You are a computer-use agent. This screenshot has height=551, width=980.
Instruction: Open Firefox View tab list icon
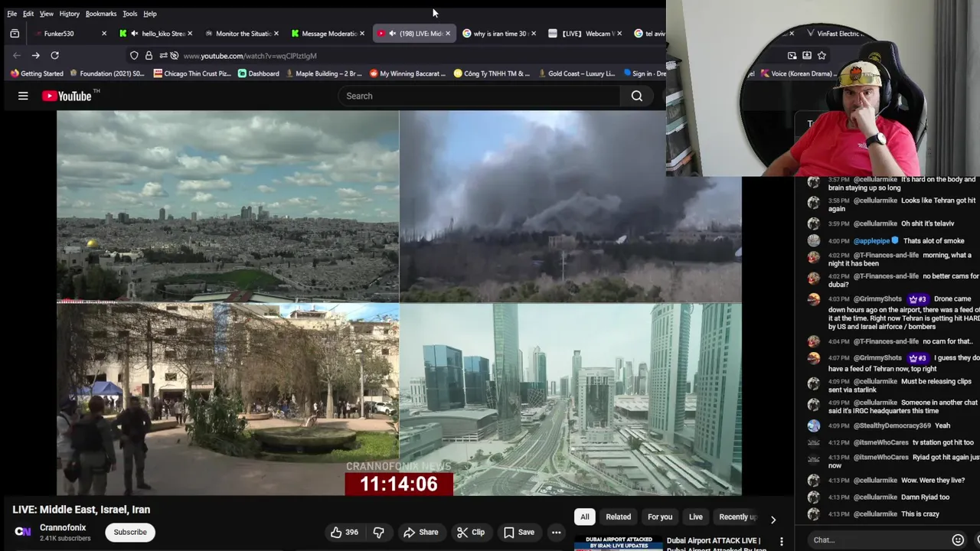point(14,34)
